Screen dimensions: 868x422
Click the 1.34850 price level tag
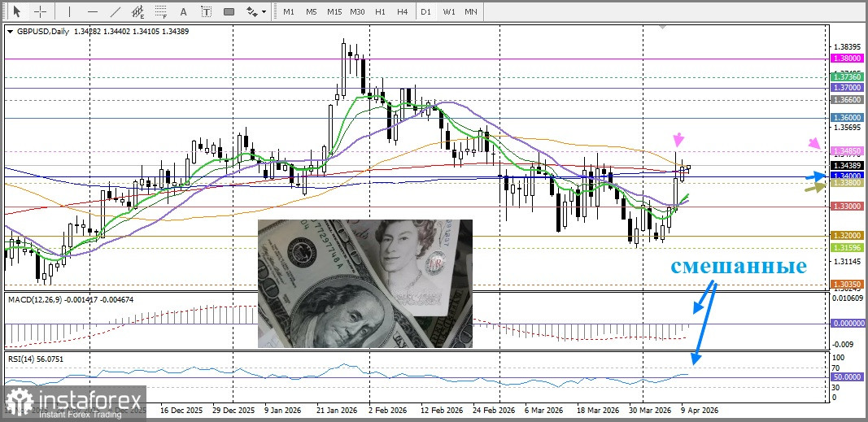848,150
